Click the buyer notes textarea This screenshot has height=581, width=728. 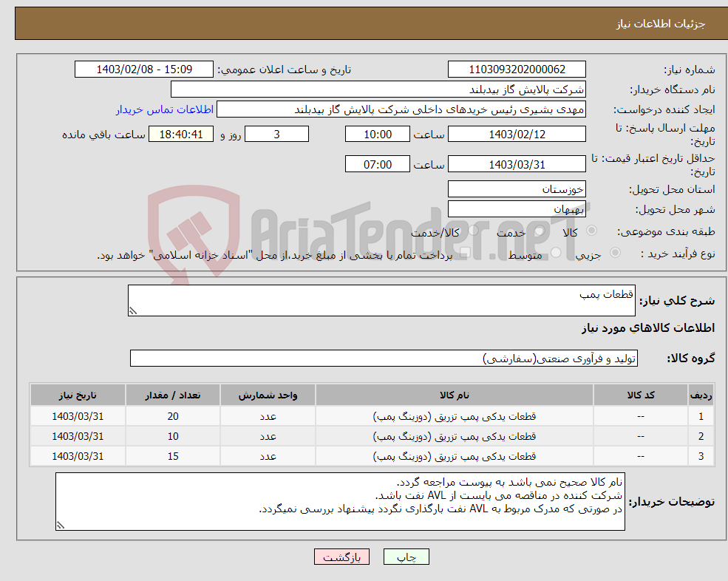tap(340, 502)
